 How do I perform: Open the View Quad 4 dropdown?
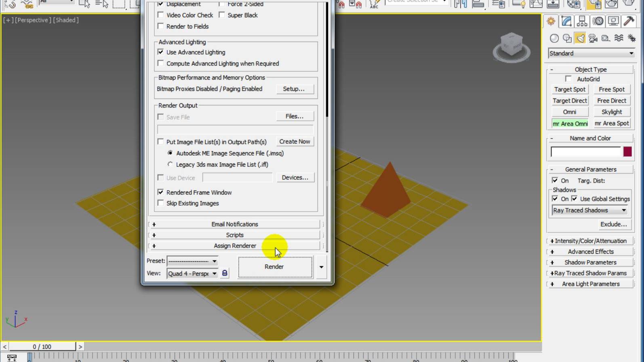193,274
